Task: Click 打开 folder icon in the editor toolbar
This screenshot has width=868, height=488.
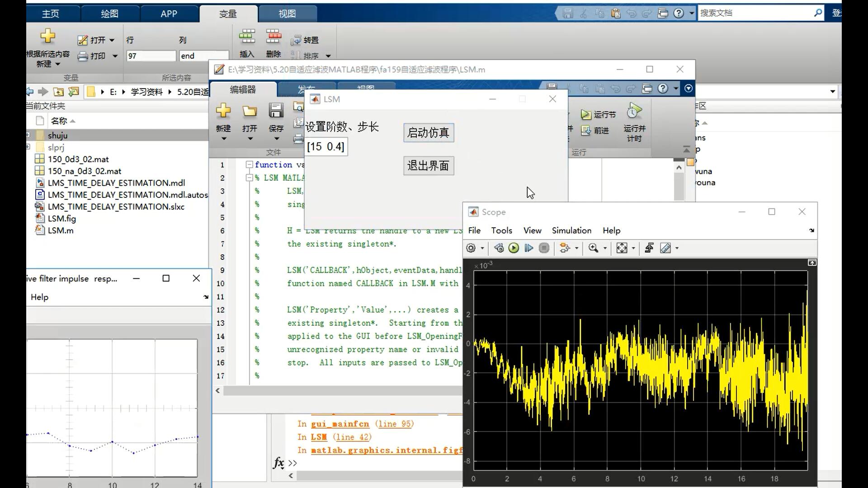Action: coord(250,111)
